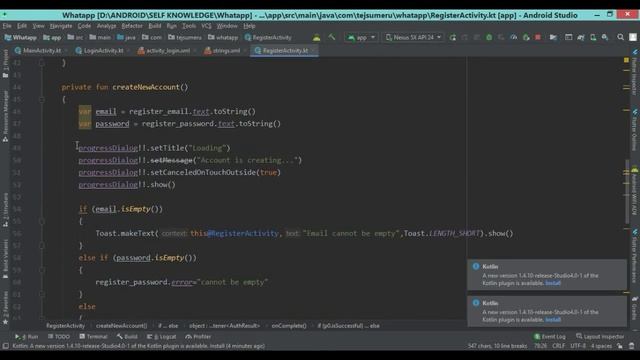Click tejsumeru in the navigation bar
640x360 pixels.
tap(185, 38)
